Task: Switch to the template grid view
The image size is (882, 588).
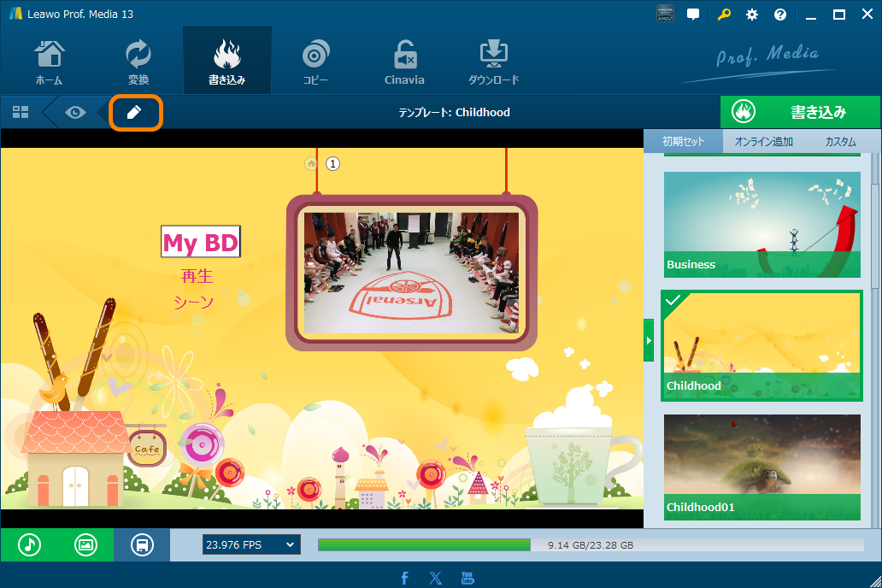Action: (21, 112)
